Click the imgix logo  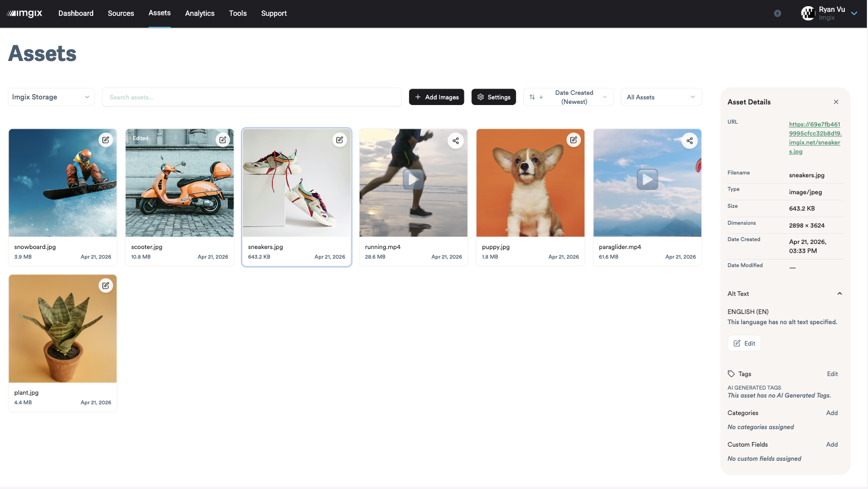25,13
